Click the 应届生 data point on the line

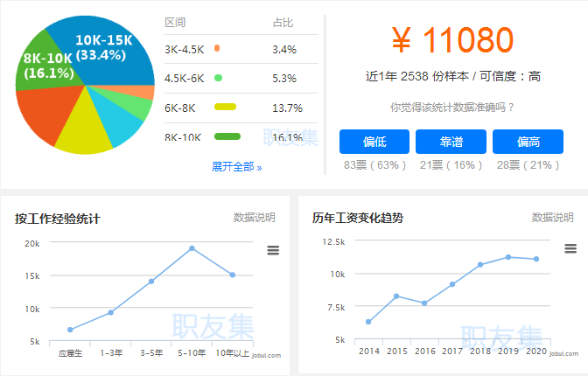pyautogui.click(x=70, y=330)
